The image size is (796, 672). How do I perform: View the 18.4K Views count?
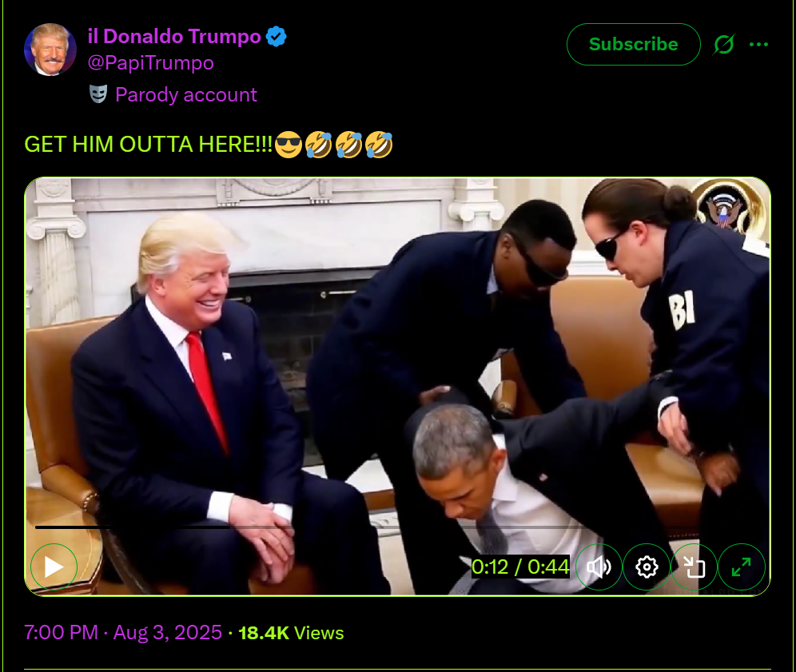(x=291, y=633)
